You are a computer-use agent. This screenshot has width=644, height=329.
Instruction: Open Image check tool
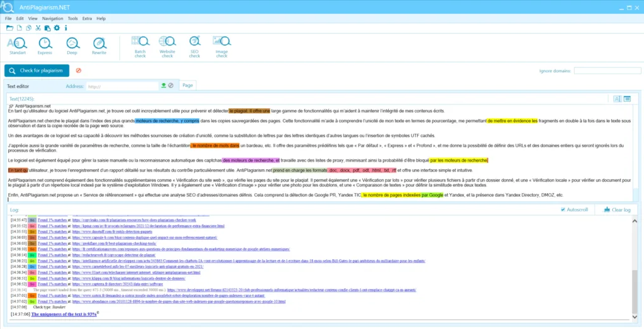tap(222, 47)
